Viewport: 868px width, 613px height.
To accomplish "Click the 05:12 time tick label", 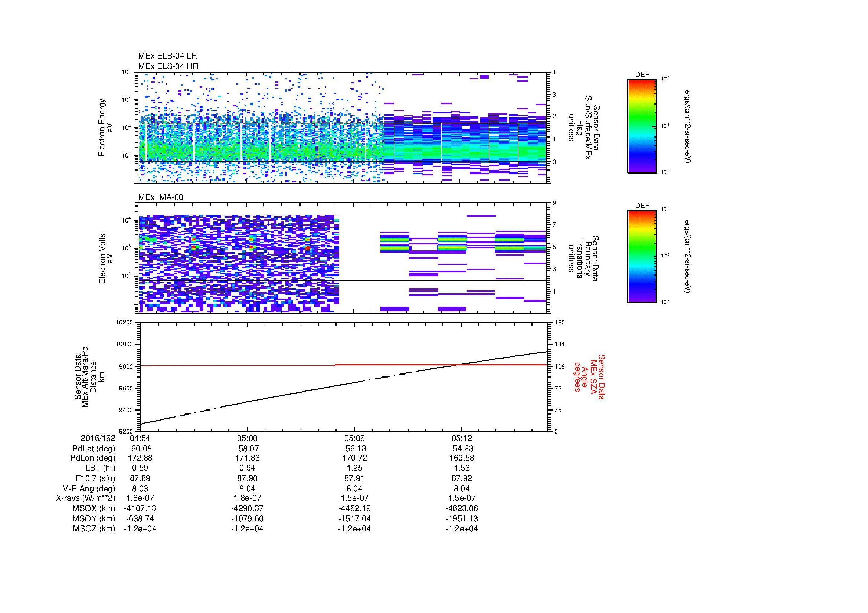I will click(462, 438).
